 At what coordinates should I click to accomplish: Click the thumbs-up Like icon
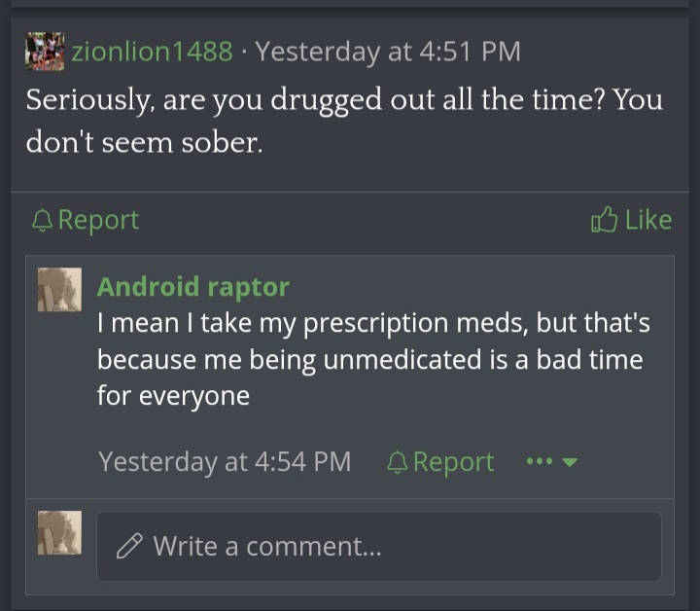pyautogui.click(x=604, y=219)
